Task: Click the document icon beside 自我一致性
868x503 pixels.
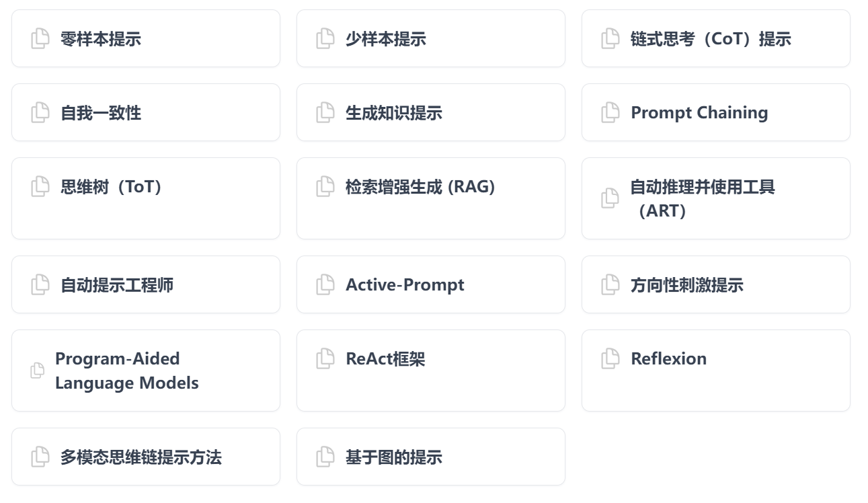Action: coord(40,112)
